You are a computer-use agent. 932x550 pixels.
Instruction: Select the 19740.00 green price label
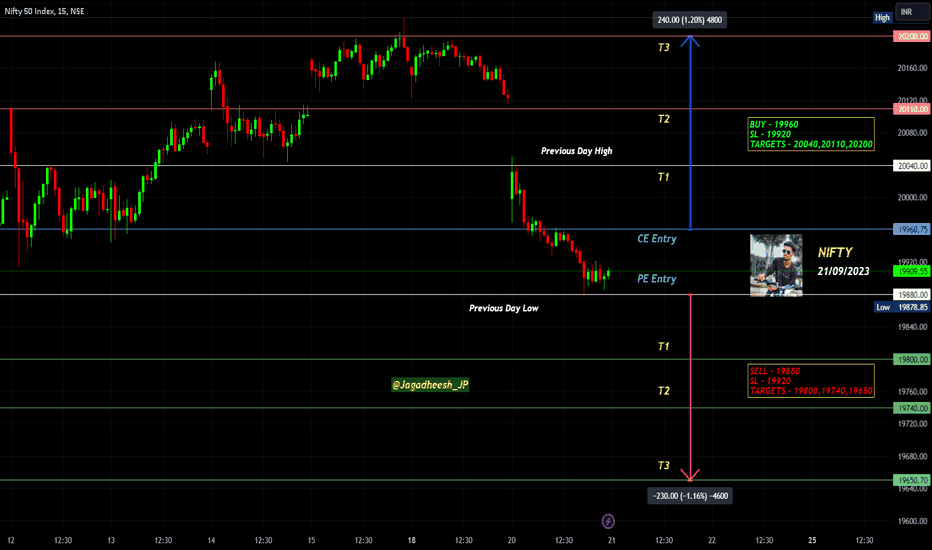[911, 408]
